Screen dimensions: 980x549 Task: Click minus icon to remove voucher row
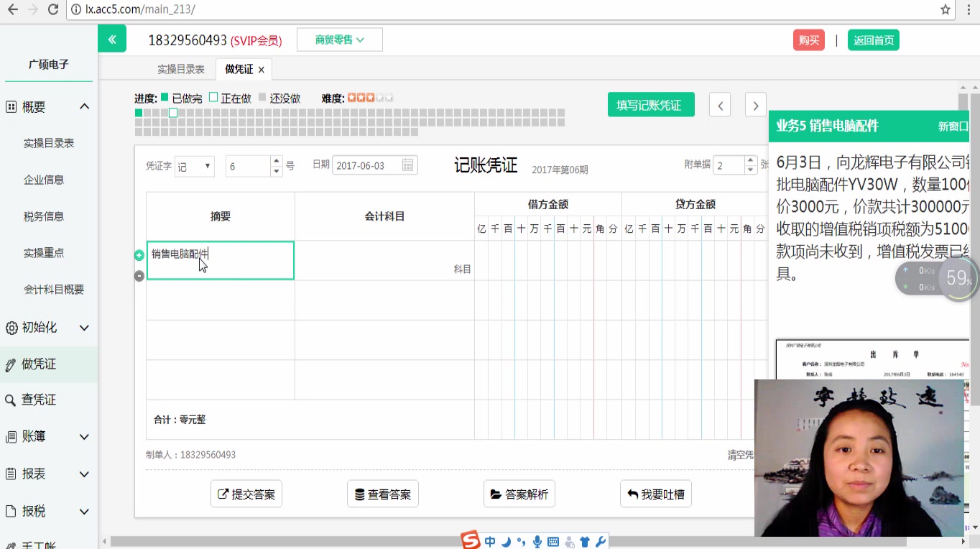(139, 275)
